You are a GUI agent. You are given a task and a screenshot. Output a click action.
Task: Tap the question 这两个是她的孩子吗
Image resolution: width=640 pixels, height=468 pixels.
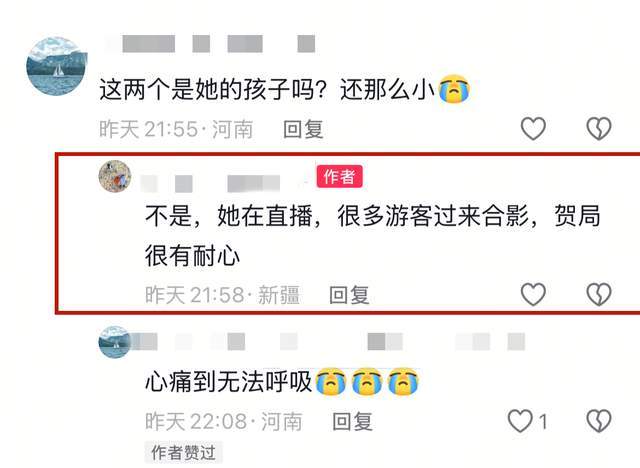click(213, 89)
